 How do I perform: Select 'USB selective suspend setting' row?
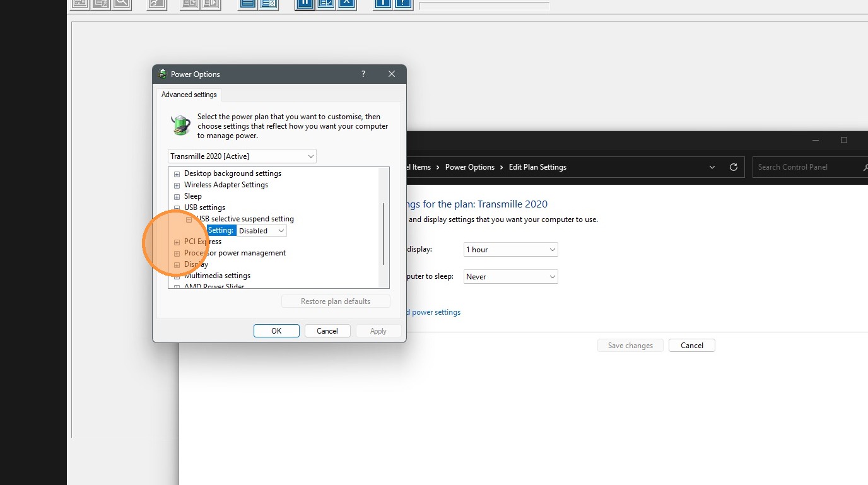pyautogui.click(x=245, y=219)
